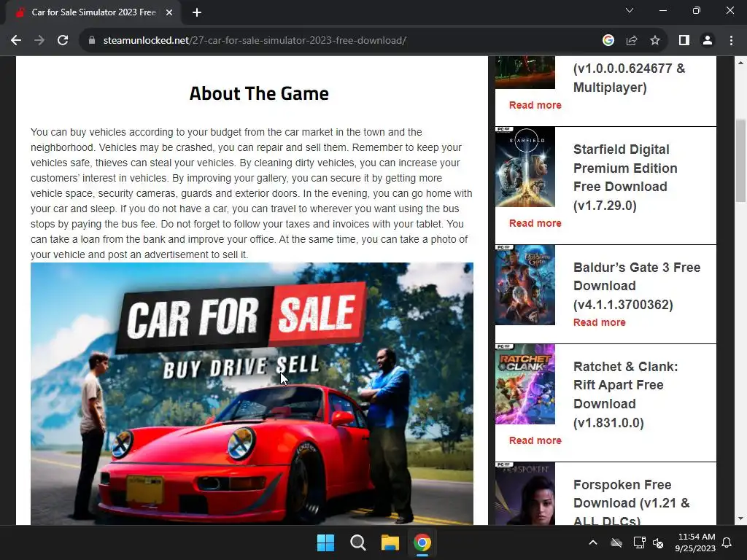
Task: Click the Starfield cover thumbnail
Action: [525, 167]
